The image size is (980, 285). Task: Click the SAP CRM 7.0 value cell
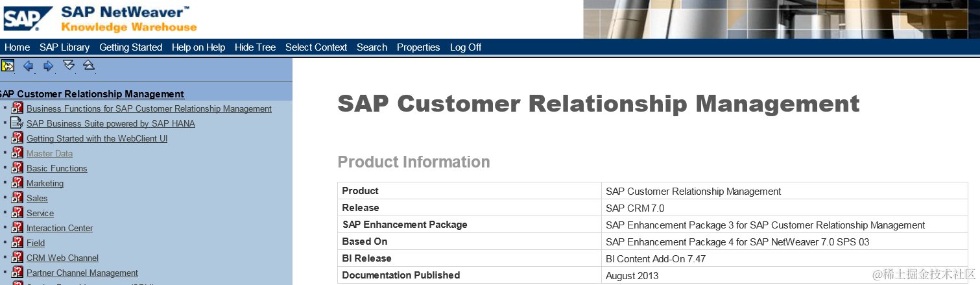tap(785, 208)
